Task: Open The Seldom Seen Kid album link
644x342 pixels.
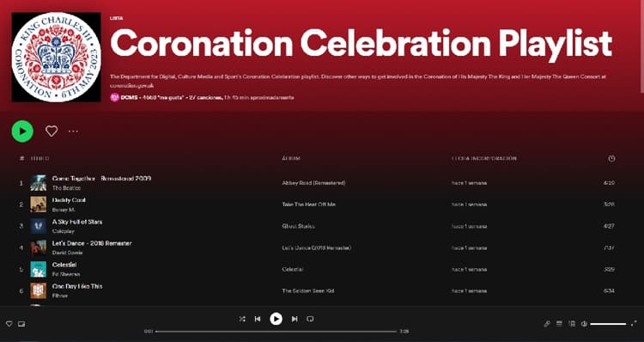Action: 308,291
